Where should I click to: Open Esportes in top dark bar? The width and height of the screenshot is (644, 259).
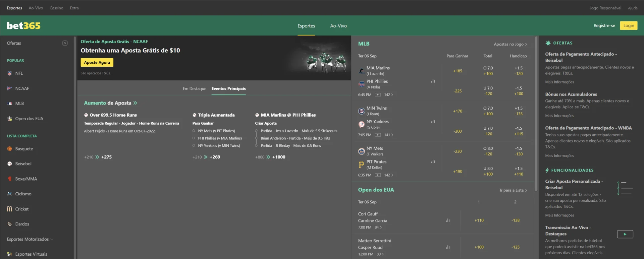click(14, 8)
